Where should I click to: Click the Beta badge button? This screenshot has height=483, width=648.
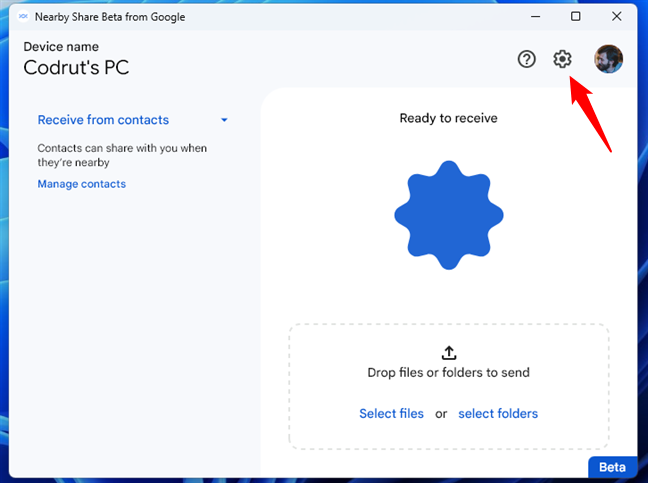pos(612,467)
